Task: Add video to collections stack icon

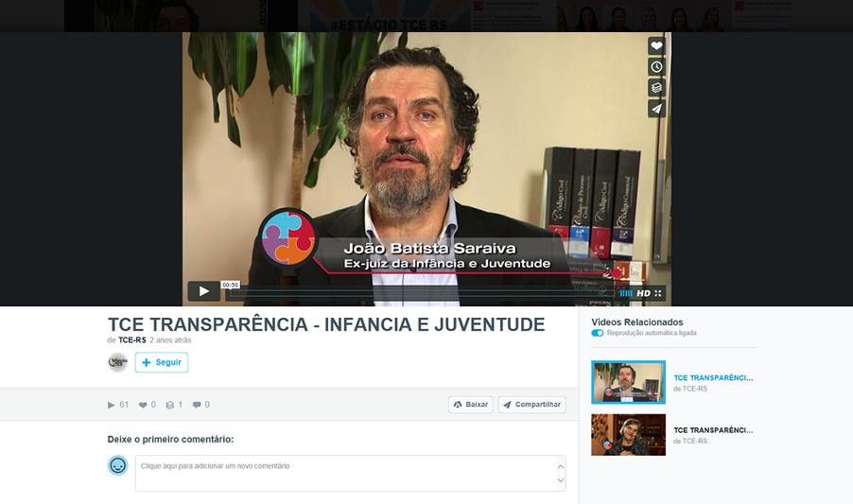Action: pyautogui.click(x=656, y=88)
